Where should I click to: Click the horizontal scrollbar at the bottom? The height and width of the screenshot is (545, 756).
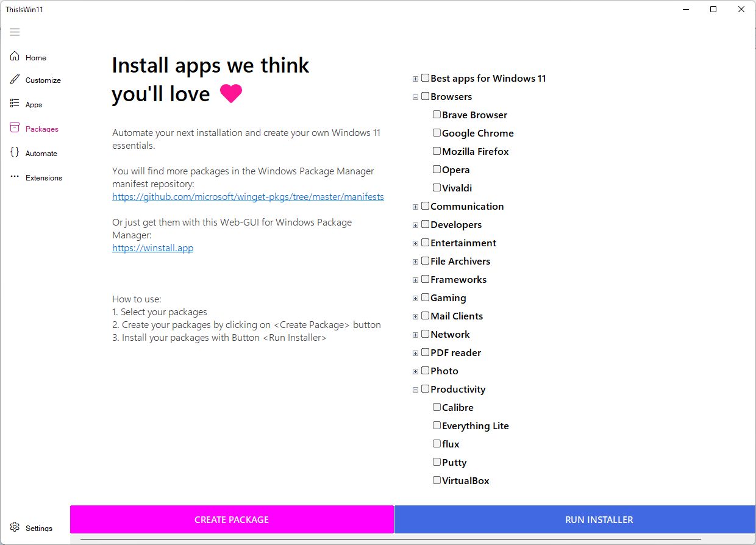[390, 540]
